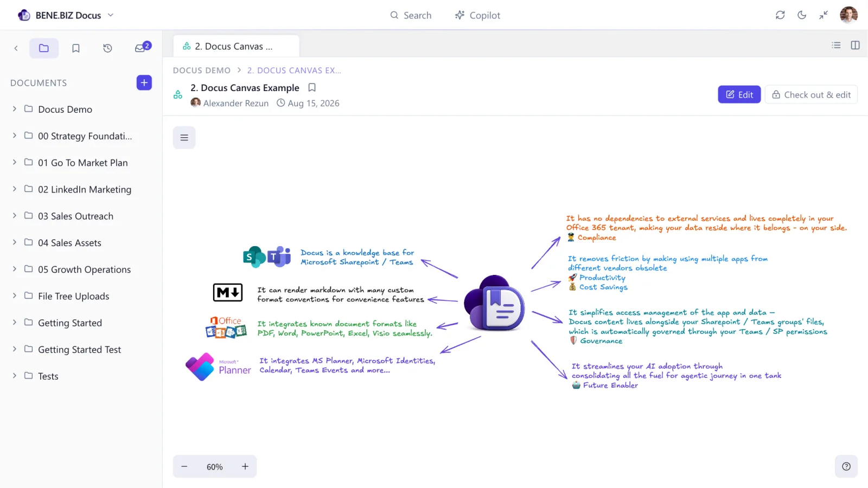Screen dimensions: 868x488
Task: Select the Getting Started folder
Action: click(x=70, y=323)
